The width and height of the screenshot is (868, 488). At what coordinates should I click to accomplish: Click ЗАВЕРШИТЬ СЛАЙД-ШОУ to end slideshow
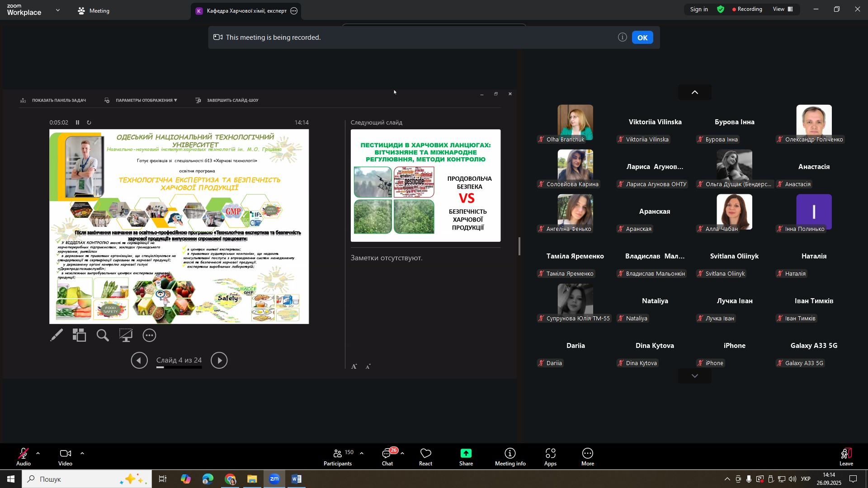(232, 100)
